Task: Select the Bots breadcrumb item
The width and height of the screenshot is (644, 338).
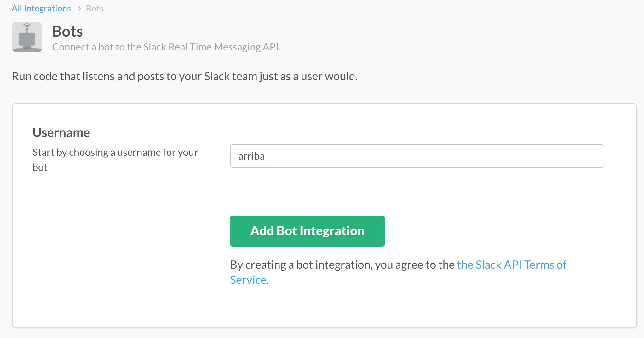Action: coord(95,8)
